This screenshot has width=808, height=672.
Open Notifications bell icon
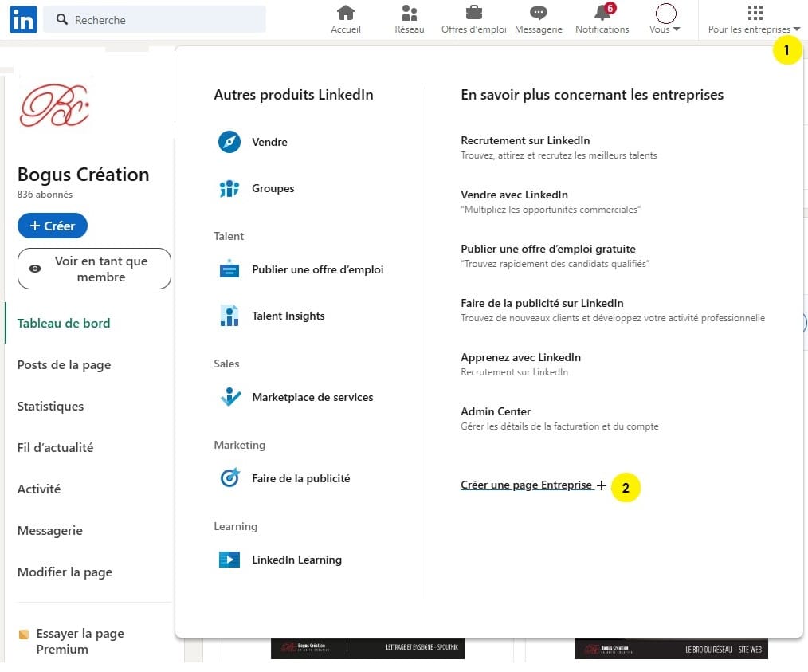click(x=602, y=12)
